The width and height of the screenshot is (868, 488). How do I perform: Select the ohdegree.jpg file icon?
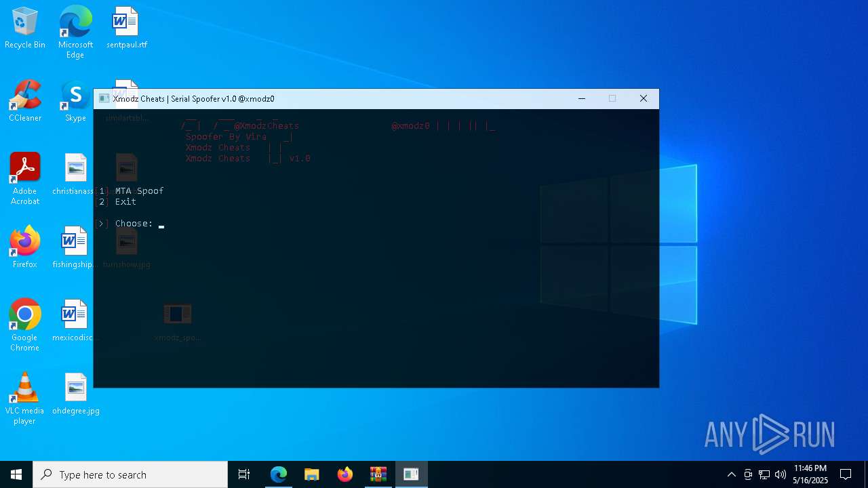(x=75, y=394)
